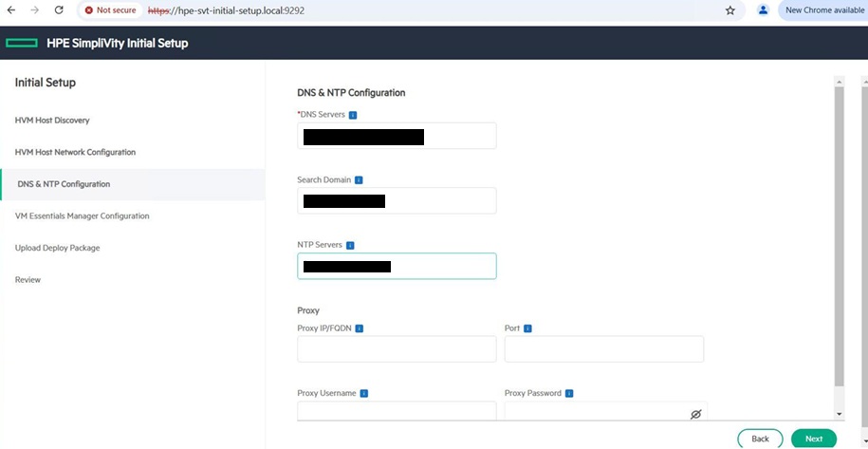868x449 pixels.
Task: Focus the NTP Servers input field
Action: coord(397,266)
